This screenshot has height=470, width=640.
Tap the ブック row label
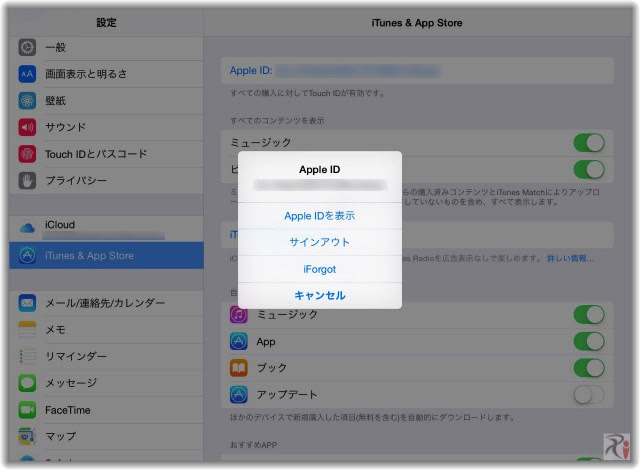pyautogui.click(x=272, y=368)
